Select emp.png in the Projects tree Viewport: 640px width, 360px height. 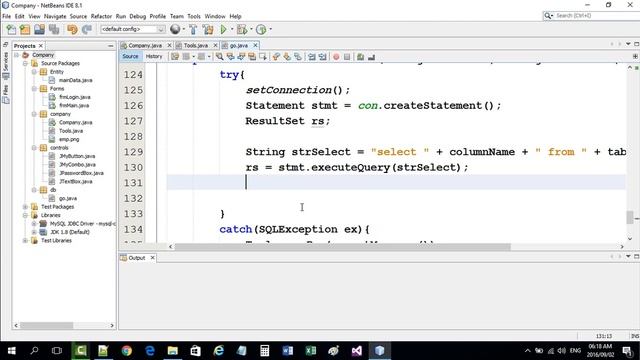pos(69,139)
